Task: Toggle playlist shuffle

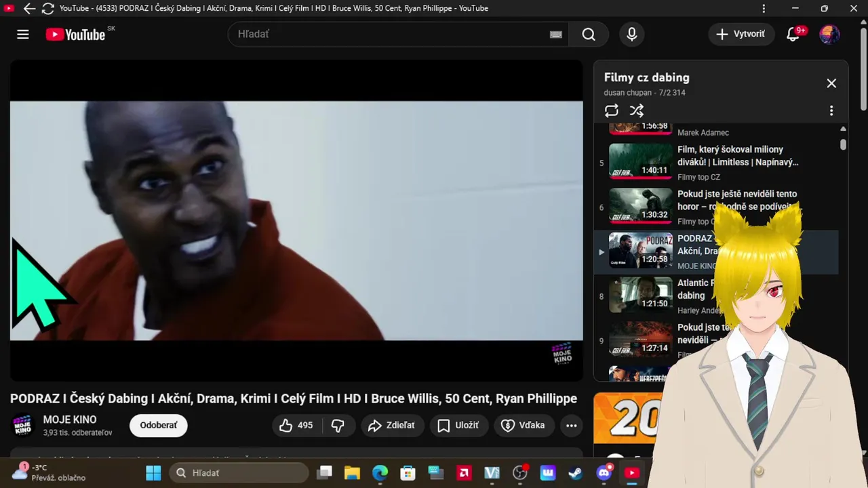Action: 636,110
